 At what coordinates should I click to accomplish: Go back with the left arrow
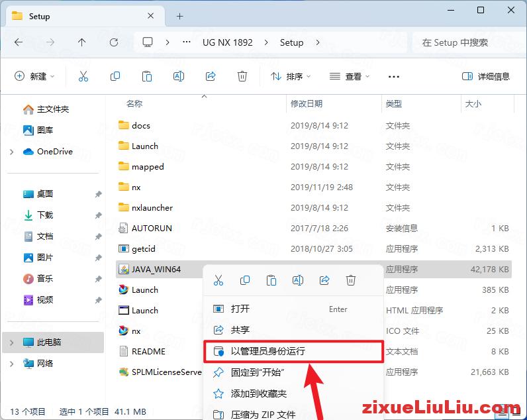(19, 42)
